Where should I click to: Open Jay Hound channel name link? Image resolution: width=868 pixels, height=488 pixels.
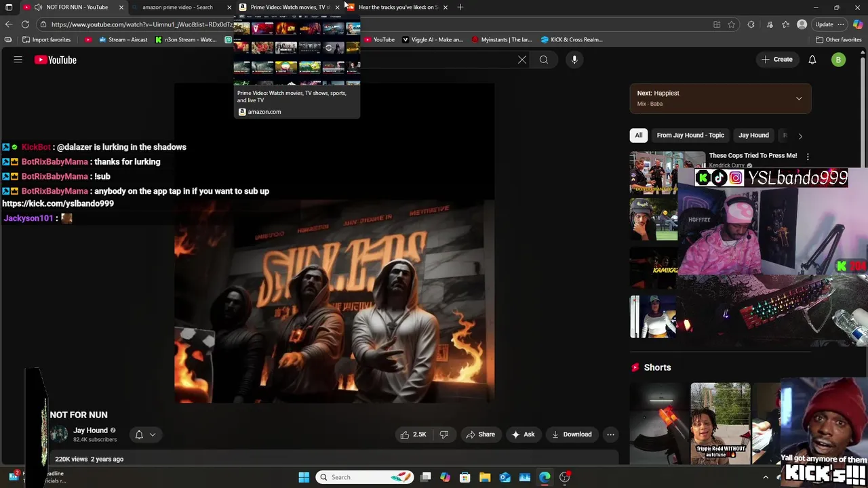(x=90, y=430)
